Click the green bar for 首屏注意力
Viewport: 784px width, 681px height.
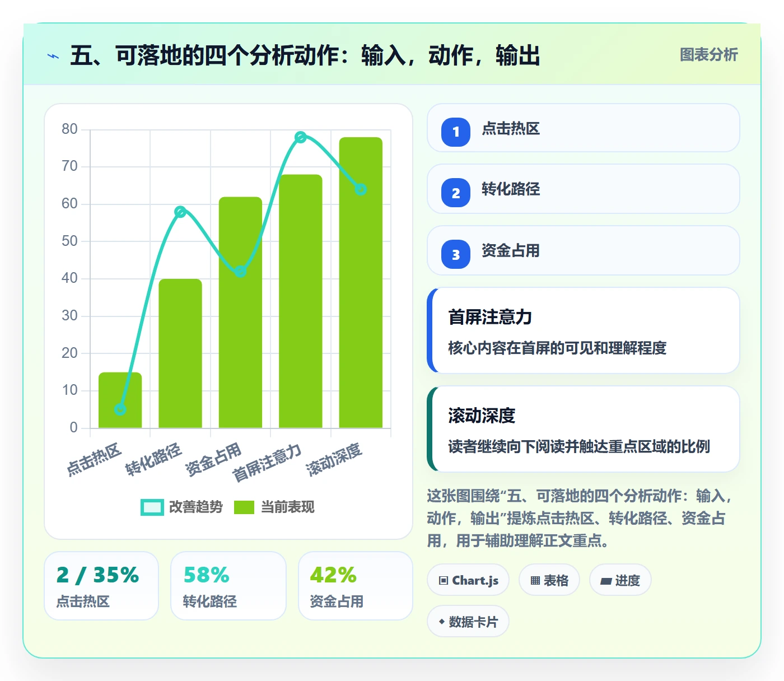(301, 301)
